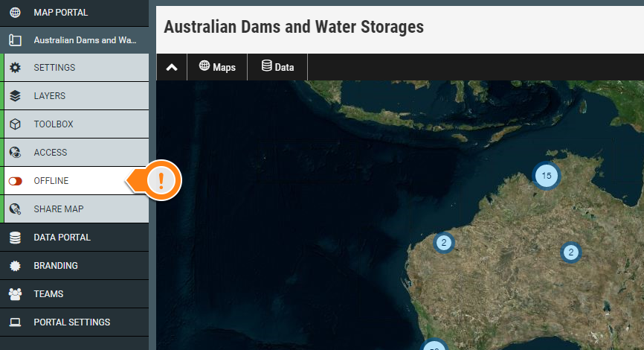This screenshot has height=350, width=644.
Task: Click the Share Map globe icon
Action: click(x=15, y=209)
